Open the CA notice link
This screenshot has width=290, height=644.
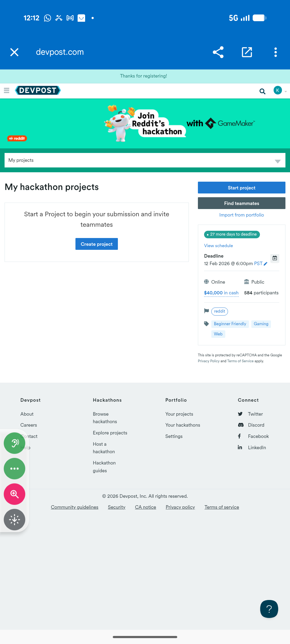pyautogui.click(x=146, y=507)
